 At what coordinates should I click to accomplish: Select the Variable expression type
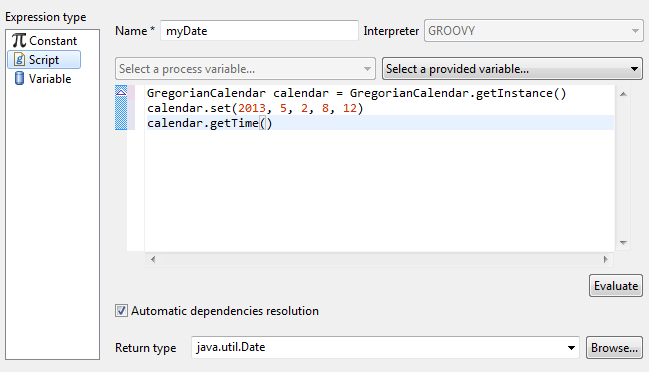pyautogui.click(x=42, y=79)
